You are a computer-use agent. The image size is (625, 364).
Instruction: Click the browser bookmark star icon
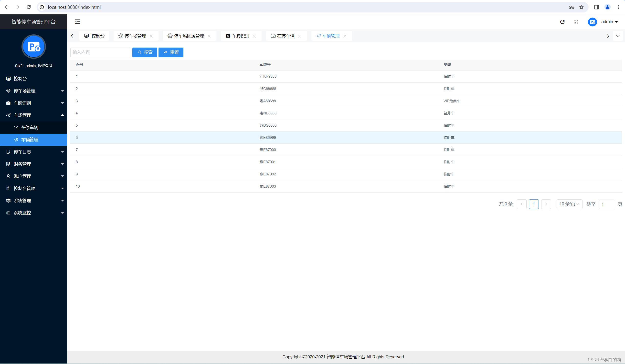pos(581,7)
